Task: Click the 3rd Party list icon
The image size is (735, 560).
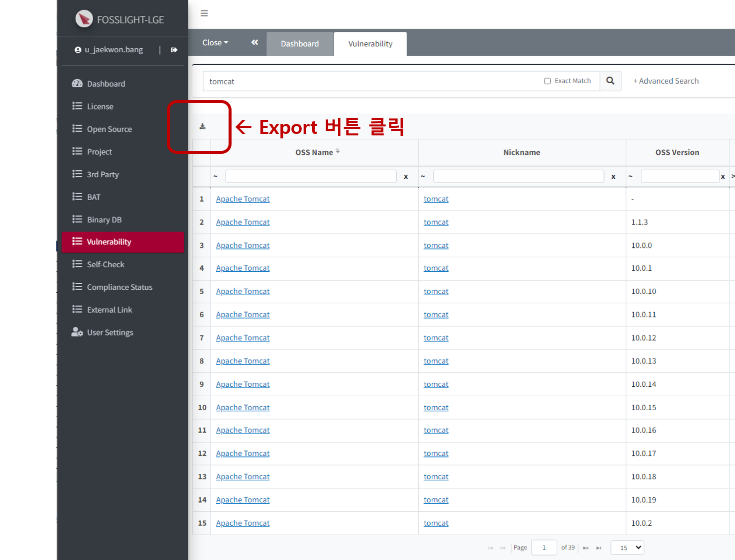Action: click(x=77, y=174)
